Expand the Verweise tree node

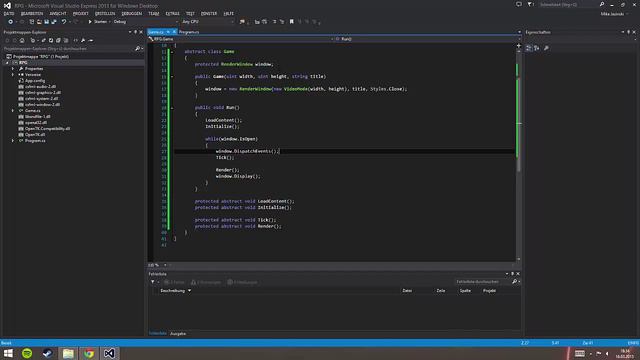click(x=13, y=75)
